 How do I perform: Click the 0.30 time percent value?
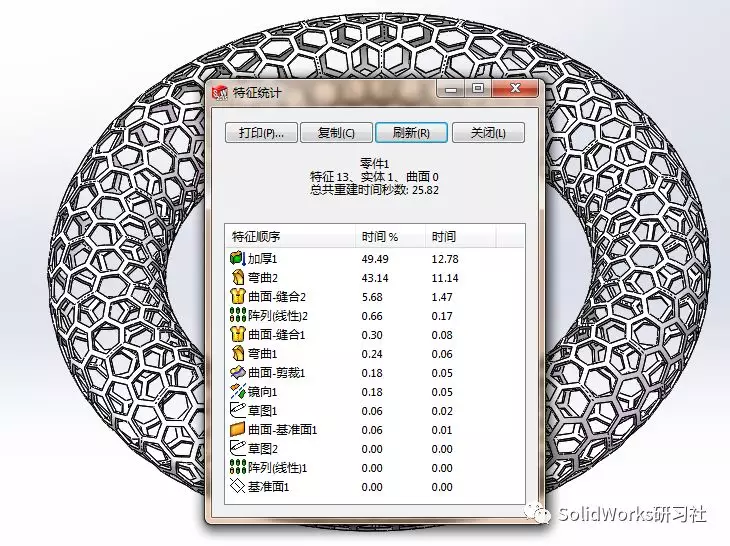point(372,335)
